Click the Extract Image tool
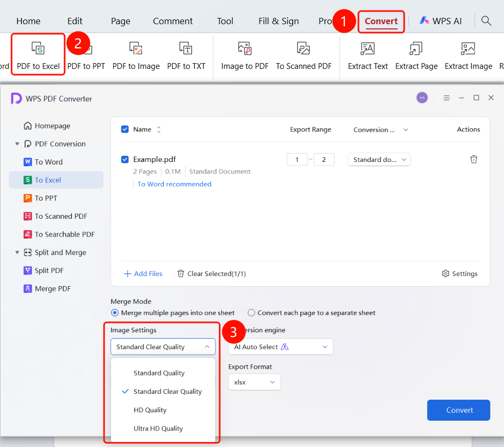Viewport: 504px width, 447px height. (x=468, y=55)
